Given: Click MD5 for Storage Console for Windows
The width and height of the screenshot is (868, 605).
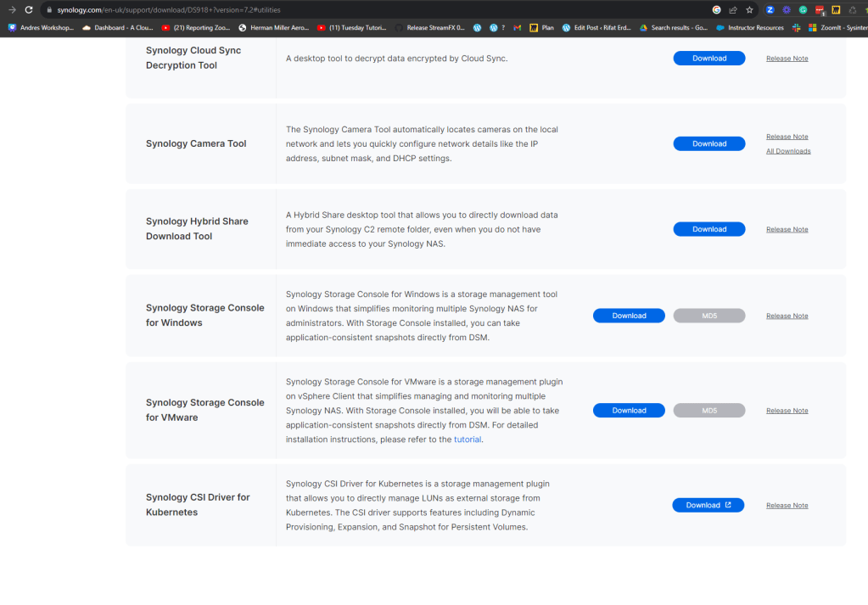Looking at the screenshot, I should point(709,316).
